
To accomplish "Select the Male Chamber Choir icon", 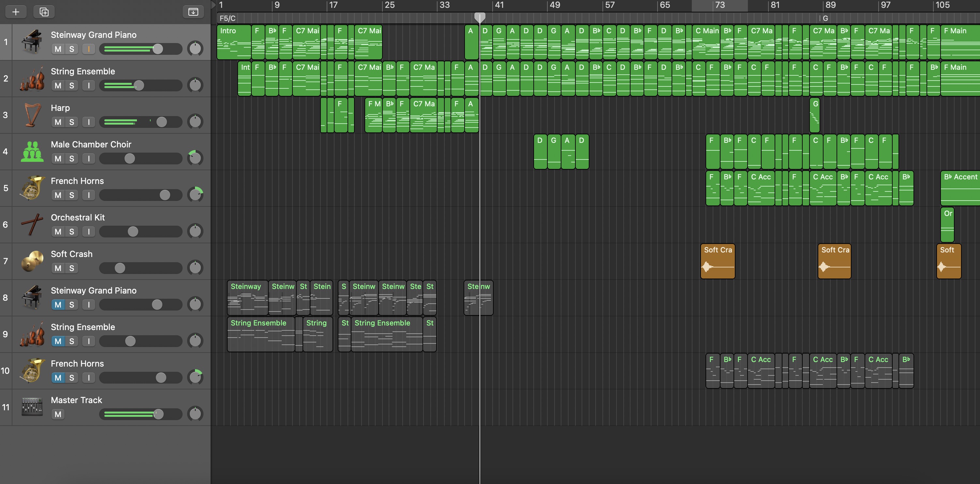I will pyautogui.click(x=32, y=151).
